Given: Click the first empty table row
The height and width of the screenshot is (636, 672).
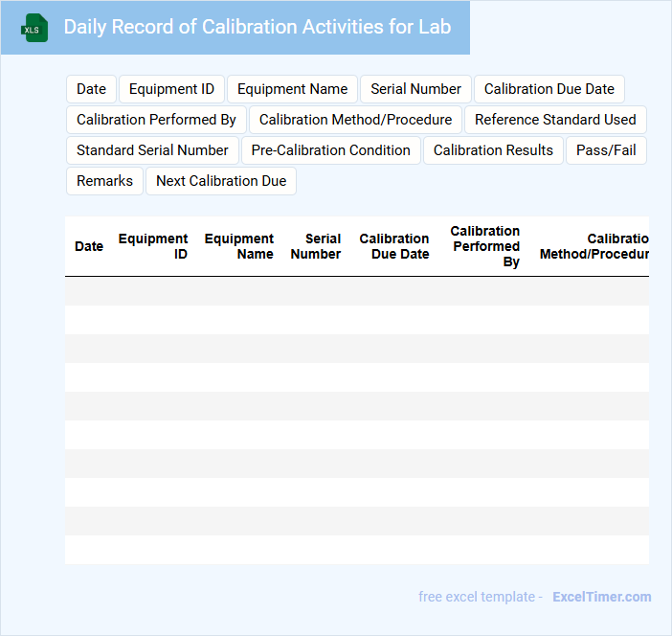Looking at the screenshot, I should coord(356,291).
